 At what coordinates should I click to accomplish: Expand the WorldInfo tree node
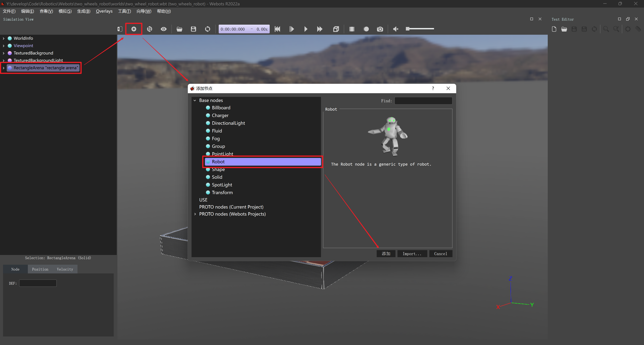(x=4, y=38)
